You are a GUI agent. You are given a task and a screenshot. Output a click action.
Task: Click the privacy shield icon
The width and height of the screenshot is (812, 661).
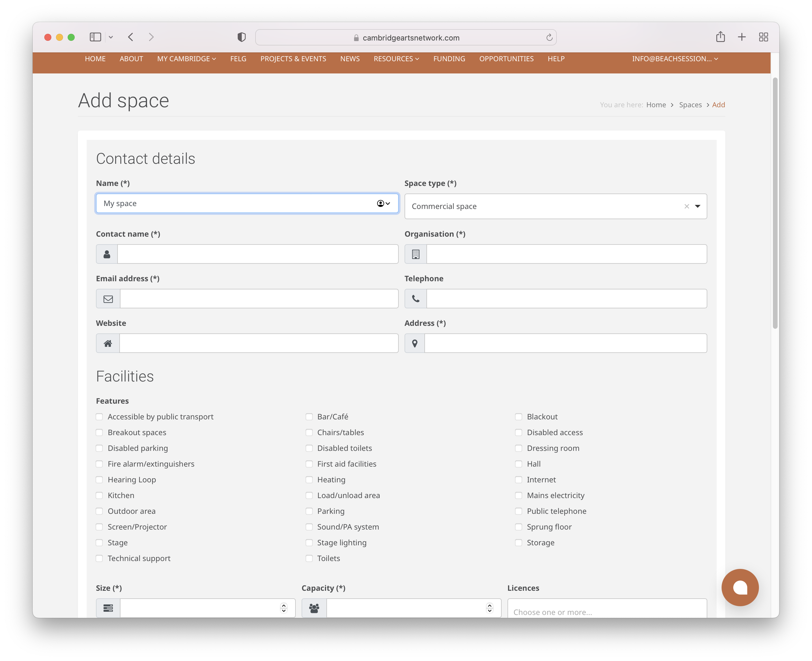click(x=242, y=37)
